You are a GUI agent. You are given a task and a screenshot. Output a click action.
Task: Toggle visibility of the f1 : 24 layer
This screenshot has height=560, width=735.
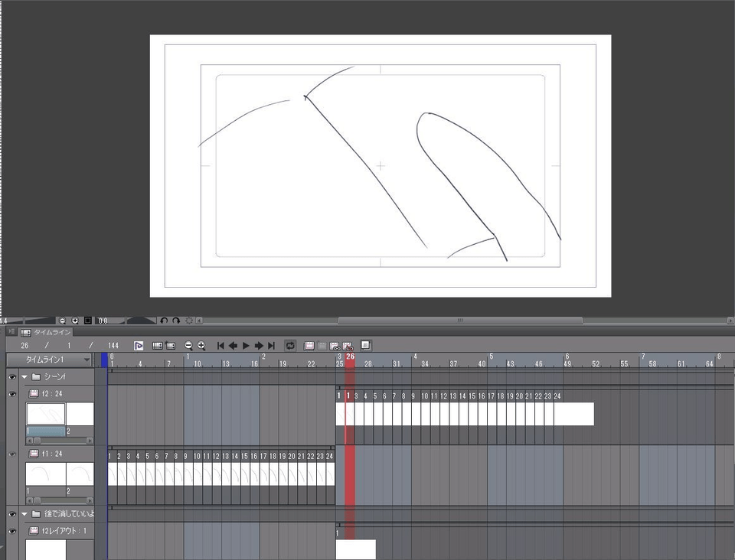(x=12, y=454)
